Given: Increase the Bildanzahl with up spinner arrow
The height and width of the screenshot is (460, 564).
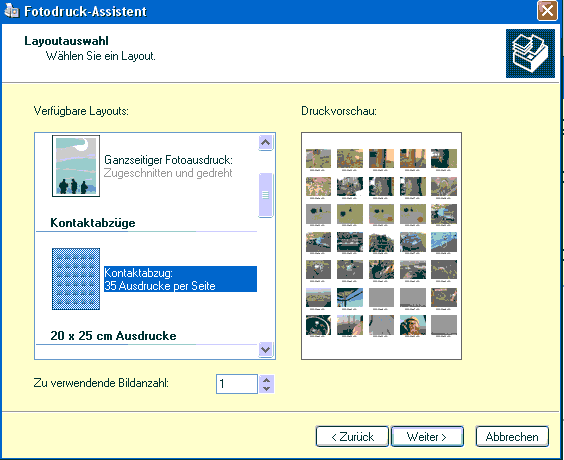Looking at the screenshot, I should [267, 380].
